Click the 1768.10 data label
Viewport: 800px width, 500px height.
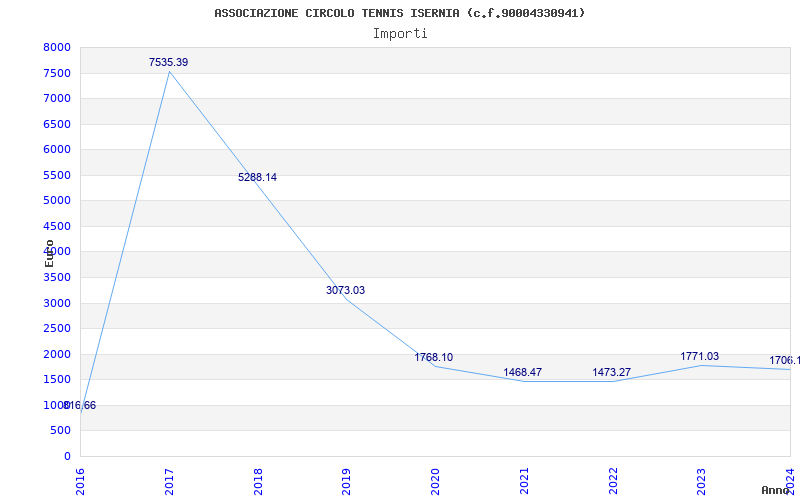point(433,357)
